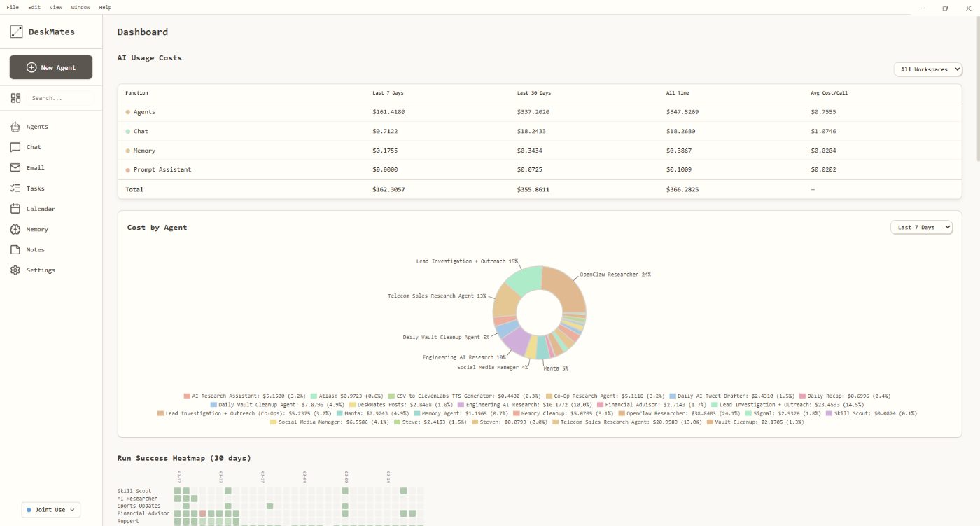Open Email via the envelope icon
980x526 pixels.
15,167
